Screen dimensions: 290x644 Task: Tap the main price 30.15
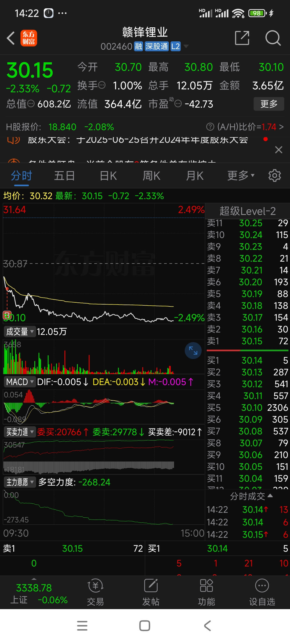(x=30, y=70)
